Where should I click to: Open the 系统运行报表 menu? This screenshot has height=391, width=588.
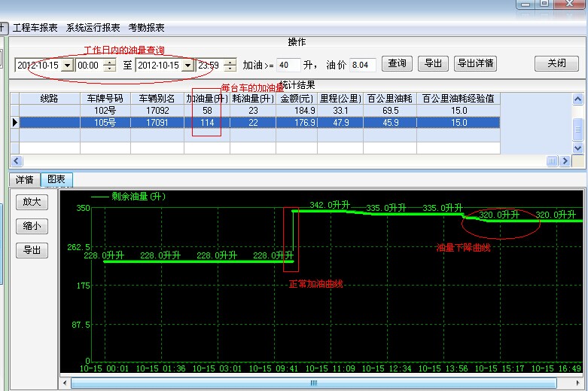click(93, 28)
